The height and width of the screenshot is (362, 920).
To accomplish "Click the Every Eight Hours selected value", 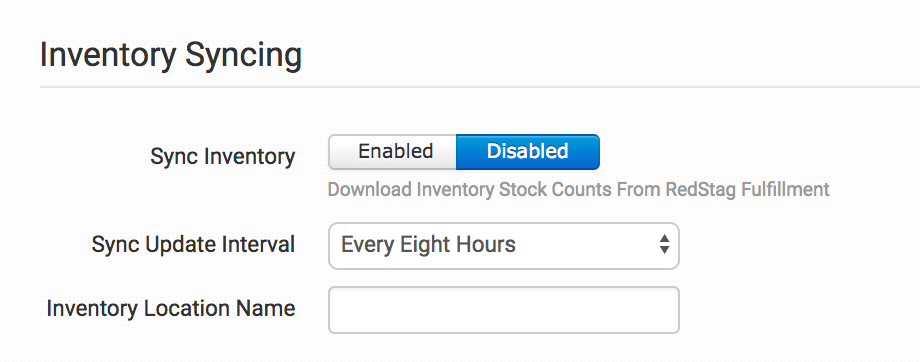I will (x=428, y=244).
